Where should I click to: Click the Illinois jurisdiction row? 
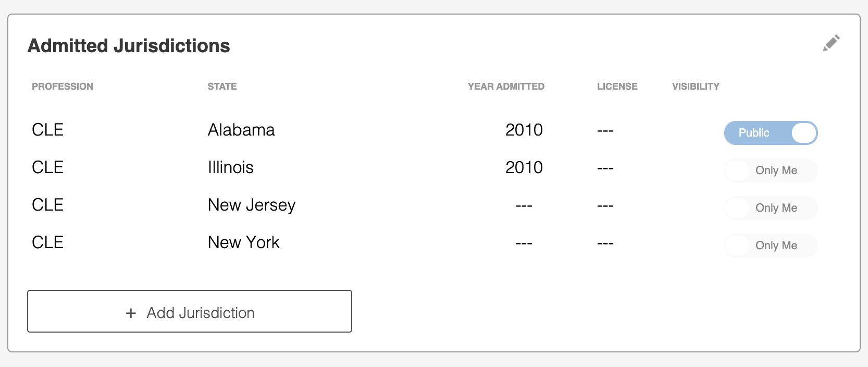click(231, 167)
